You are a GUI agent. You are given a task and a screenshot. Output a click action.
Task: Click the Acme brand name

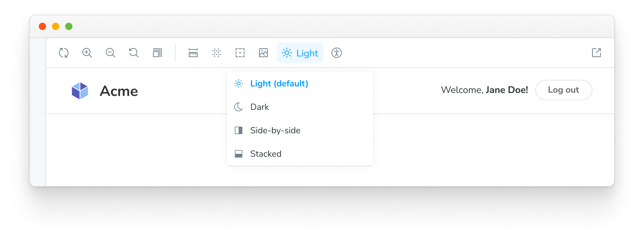(119, 91)
